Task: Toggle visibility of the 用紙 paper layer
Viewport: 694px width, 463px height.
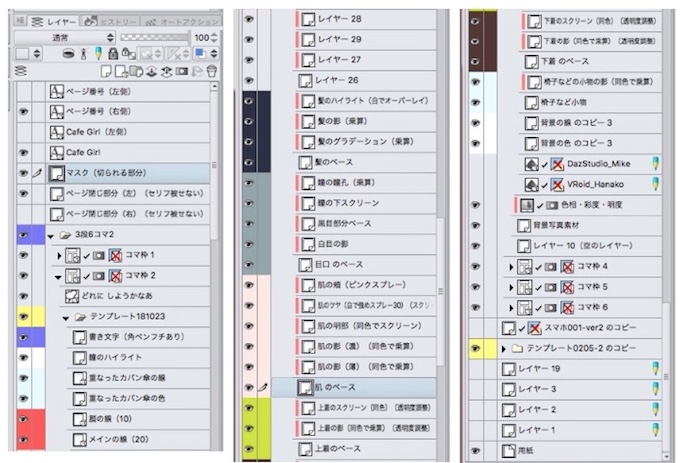Action: pyautogui.click(x=475, y=451)
